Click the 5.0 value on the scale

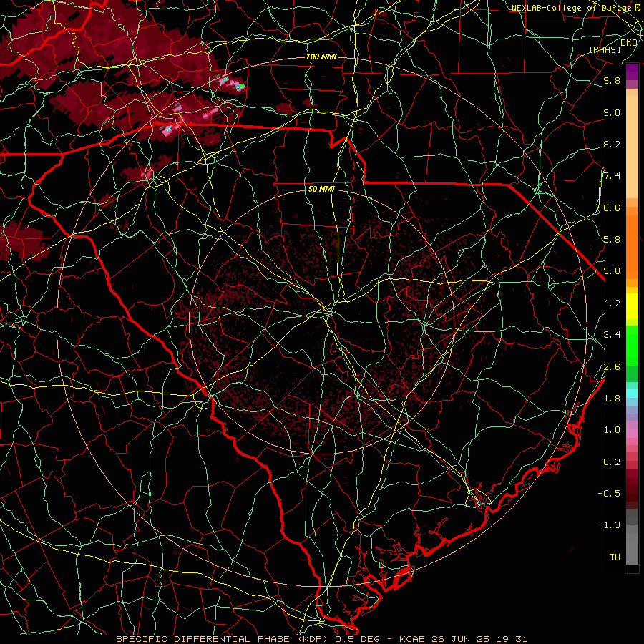pyautogui.click(x=612, y=271)
